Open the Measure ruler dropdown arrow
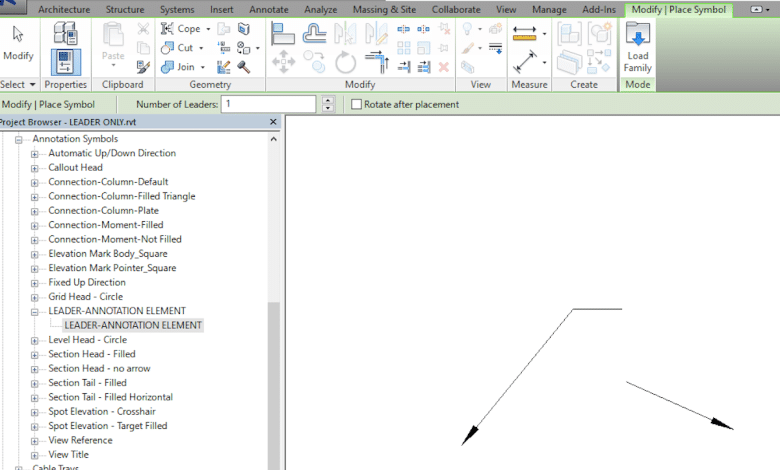The width and height of the screenshot is (780, 470). (x=544, y=34)
